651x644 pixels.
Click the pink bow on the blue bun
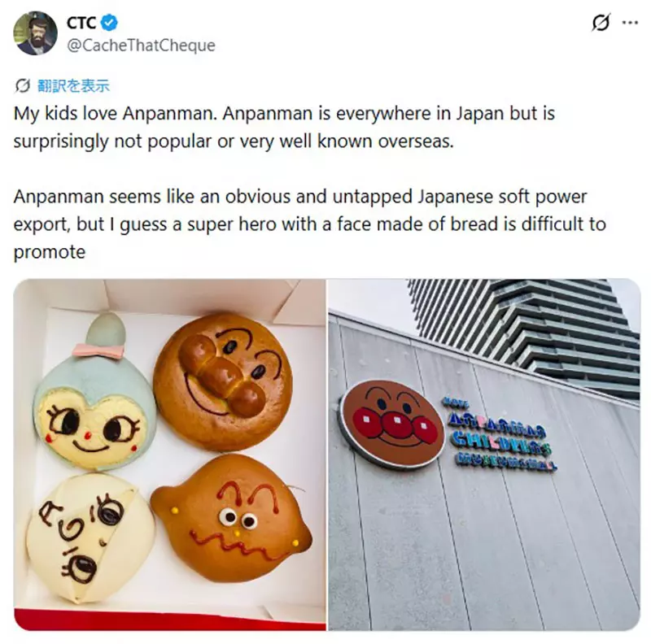pyautogui.click(x=98, y=351)
